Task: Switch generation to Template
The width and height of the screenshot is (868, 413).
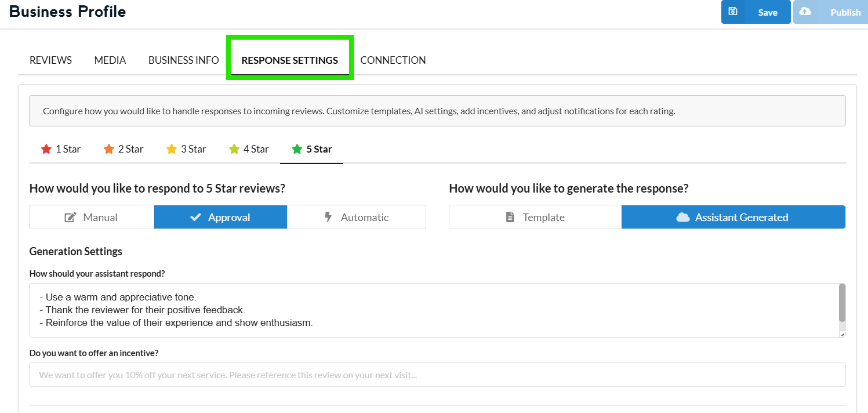Action: click(535, 218)
